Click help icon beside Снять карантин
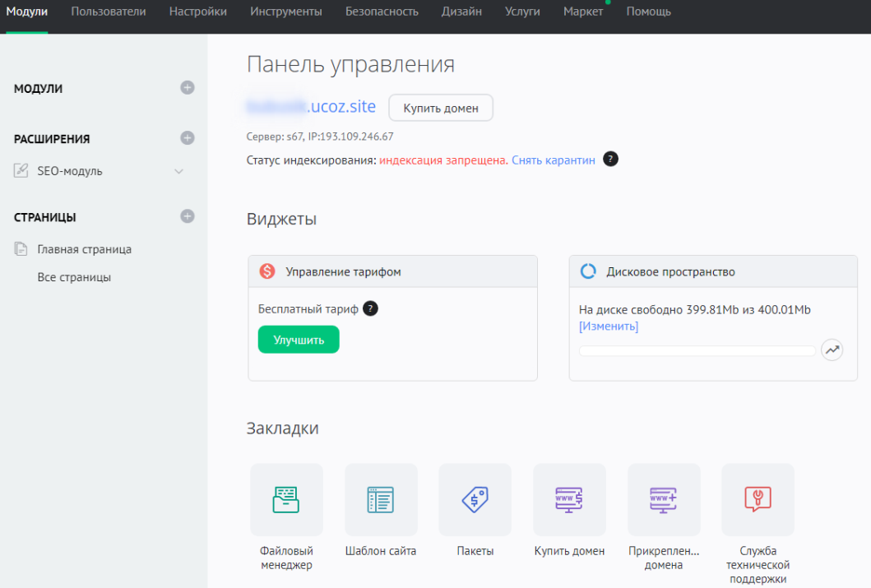The image size is (871, 588). tap(610, 159)
